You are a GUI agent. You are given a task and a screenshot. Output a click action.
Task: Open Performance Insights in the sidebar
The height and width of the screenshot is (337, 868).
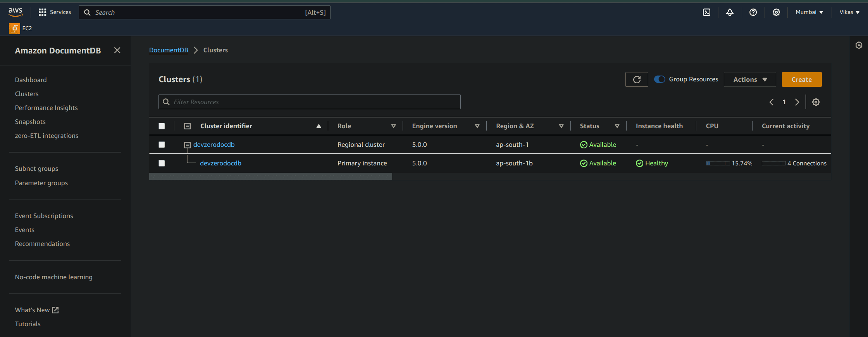pos(46,108)
